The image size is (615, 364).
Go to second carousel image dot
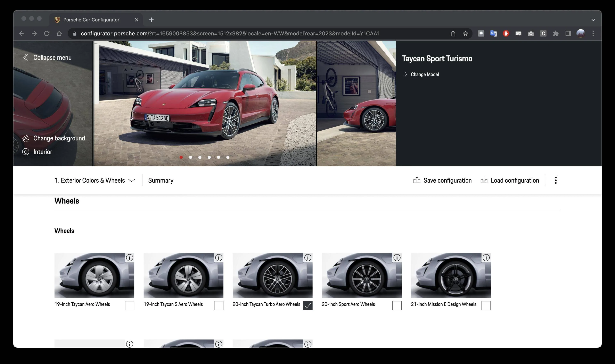[191, 157]
